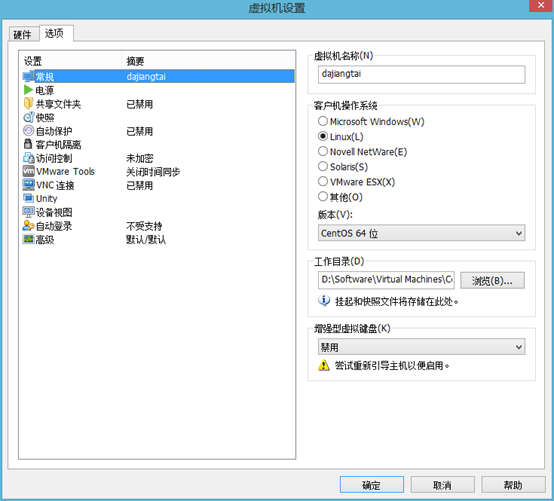The width and height of the screenshot is (554, 501).
Task: Select the 电源 settings row
Action: (x=157, y=90)
